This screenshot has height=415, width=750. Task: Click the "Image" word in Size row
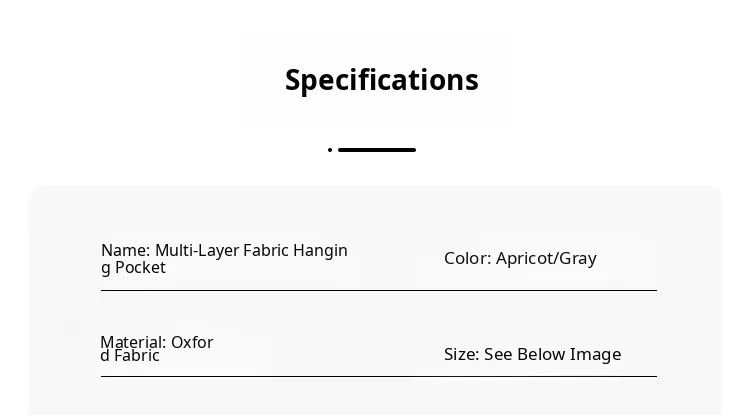click(596, 355)
